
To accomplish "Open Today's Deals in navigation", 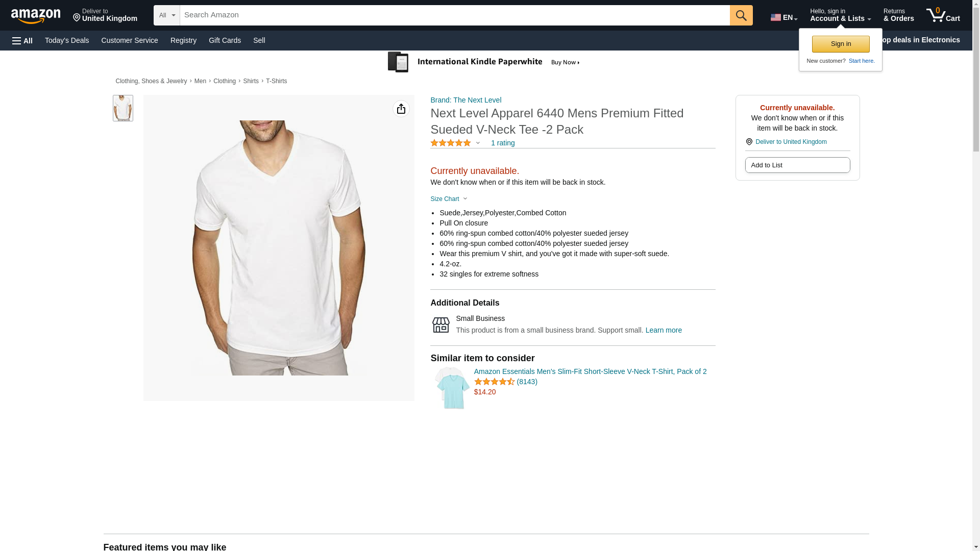I will click(x=67, y=40).
